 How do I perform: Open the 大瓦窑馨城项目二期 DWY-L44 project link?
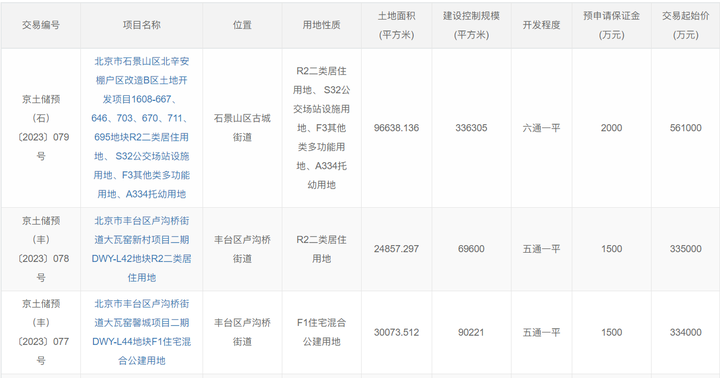tap(141, 332)
